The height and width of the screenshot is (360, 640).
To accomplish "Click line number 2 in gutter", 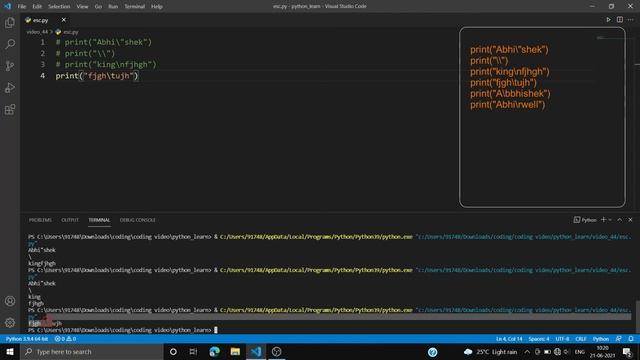I will pos(42,53).
